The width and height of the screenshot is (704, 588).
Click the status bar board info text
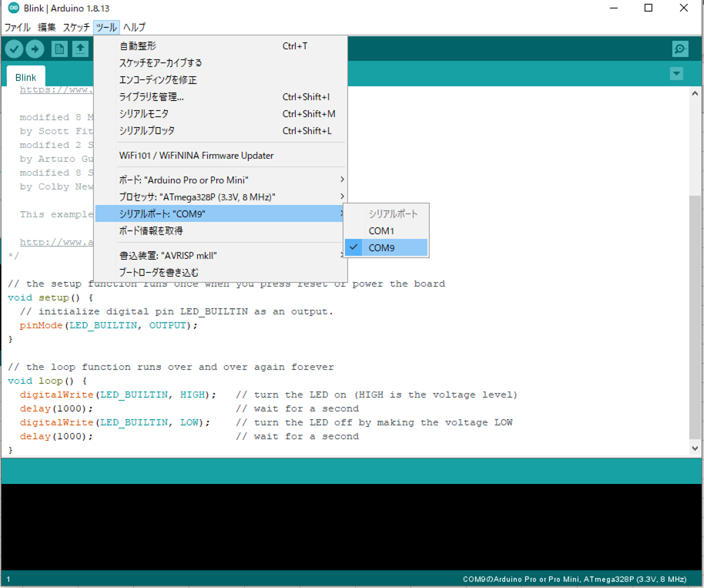(575, 580)
